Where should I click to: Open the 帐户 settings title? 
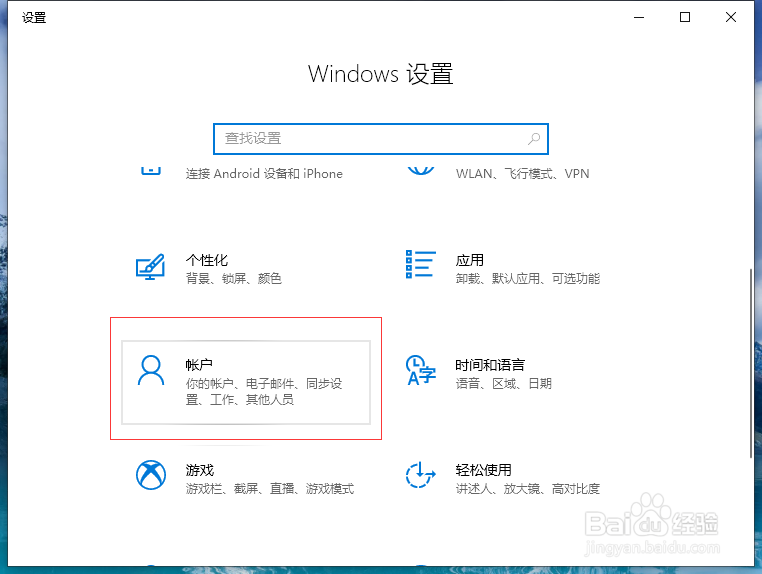pyautogui.click(x=199, y=365)
